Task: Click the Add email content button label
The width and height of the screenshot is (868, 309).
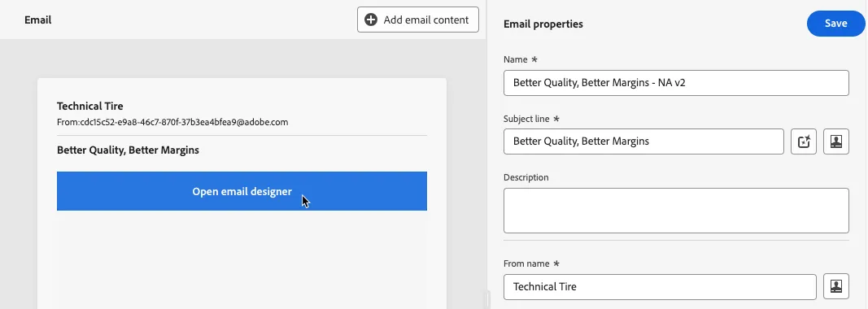Action: click(x=425, y=20)
